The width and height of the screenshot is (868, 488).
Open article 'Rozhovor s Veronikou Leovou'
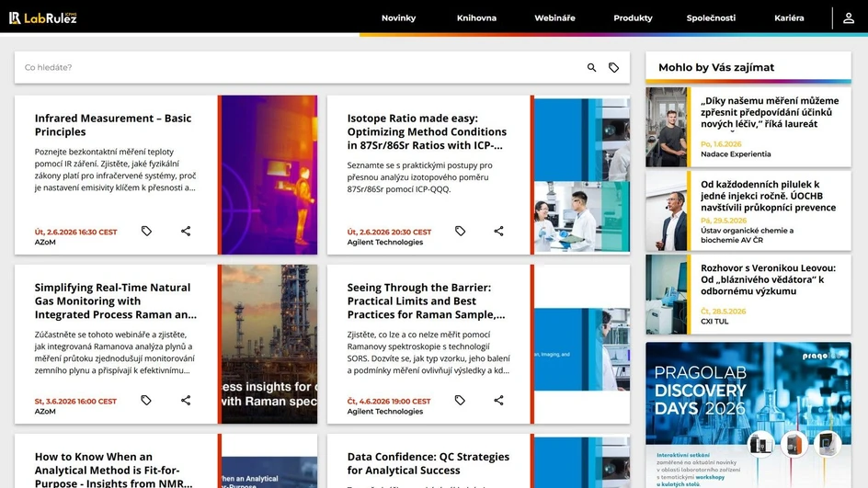click(768, 279)
